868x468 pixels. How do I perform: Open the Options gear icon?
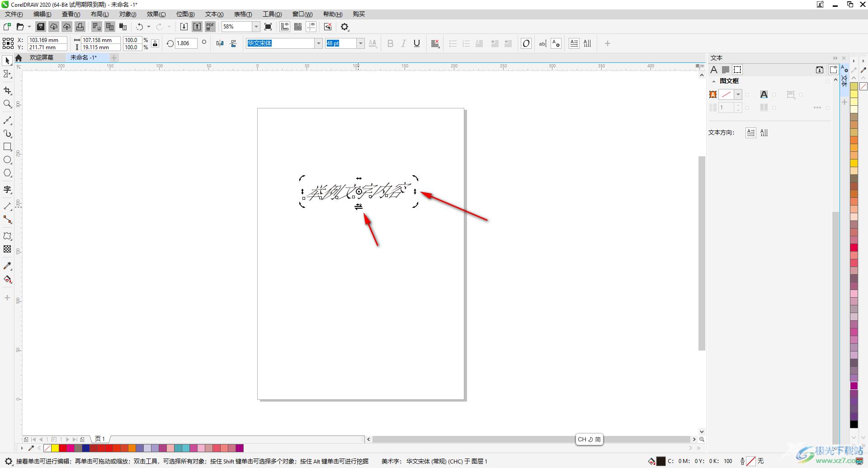coord(345,27)
